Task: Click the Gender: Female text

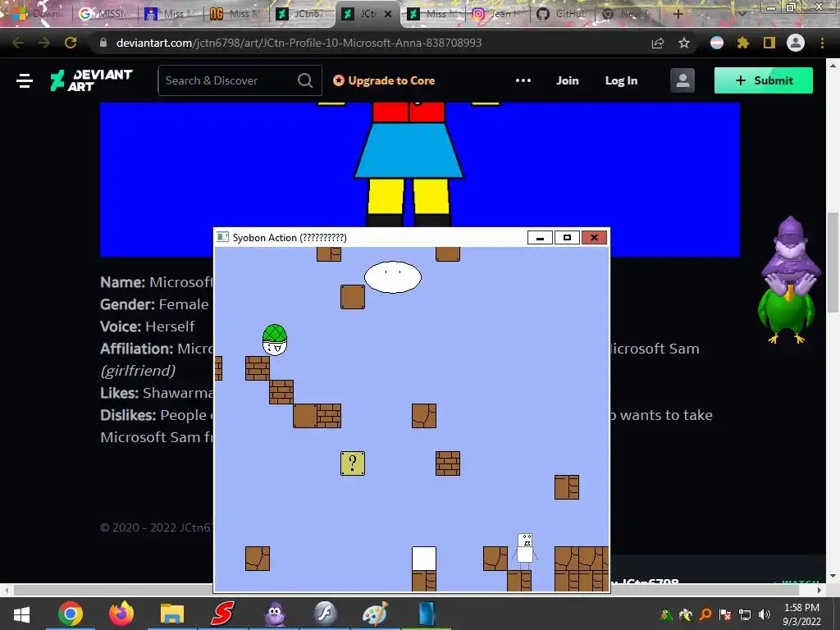Action: 154,304
